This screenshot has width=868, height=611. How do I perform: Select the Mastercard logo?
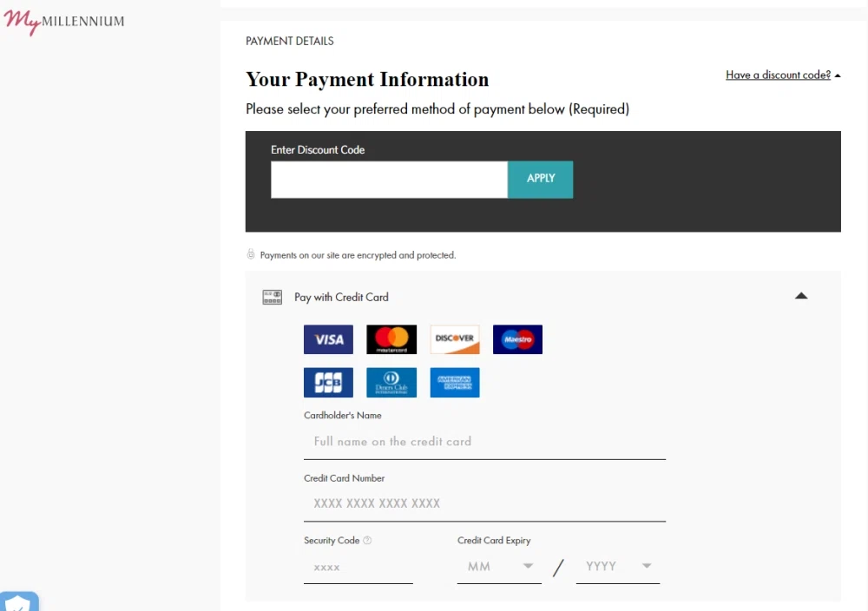click(x=391, y=339)
